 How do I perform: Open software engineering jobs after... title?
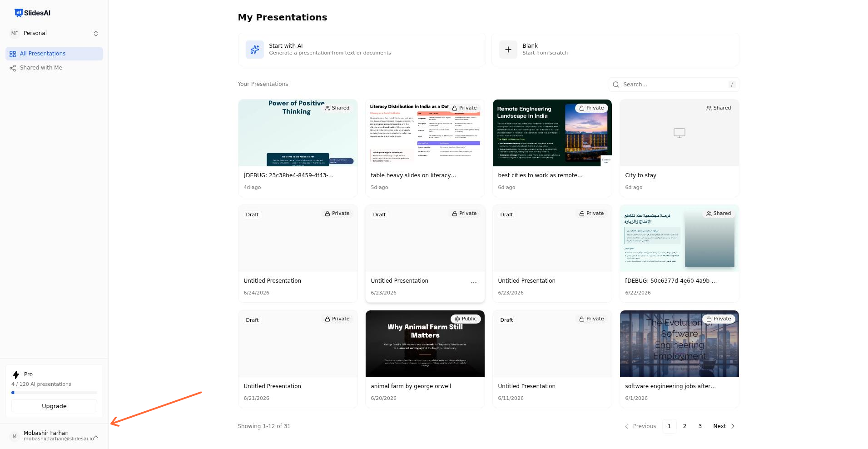click(x=670, y=386)
